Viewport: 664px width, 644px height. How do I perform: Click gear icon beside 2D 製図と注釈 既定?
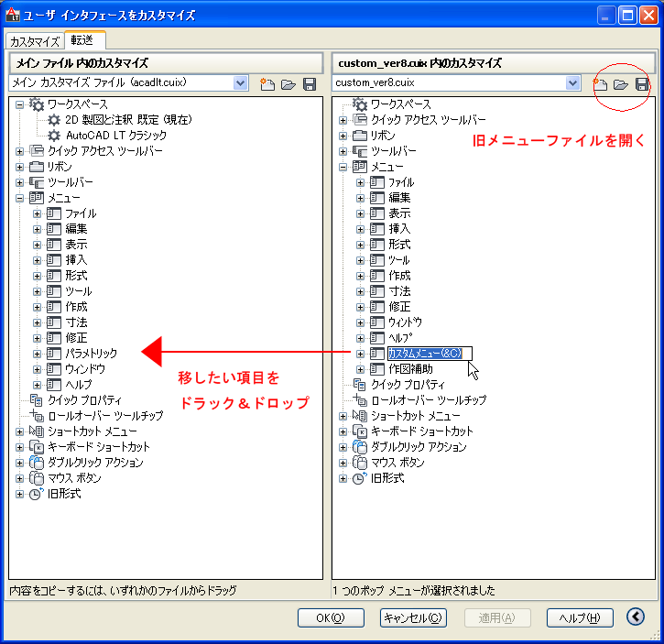pos(54,120)
